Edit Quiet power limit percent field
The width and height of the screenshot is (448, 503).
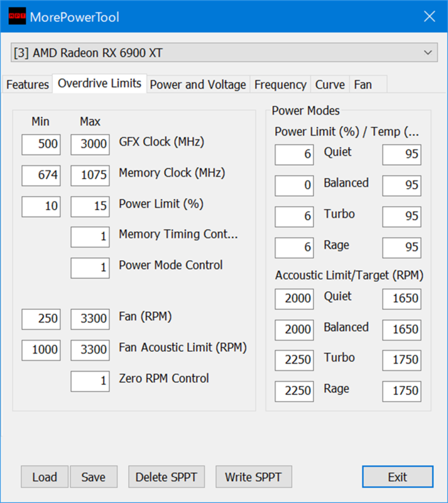pos(294,155)
